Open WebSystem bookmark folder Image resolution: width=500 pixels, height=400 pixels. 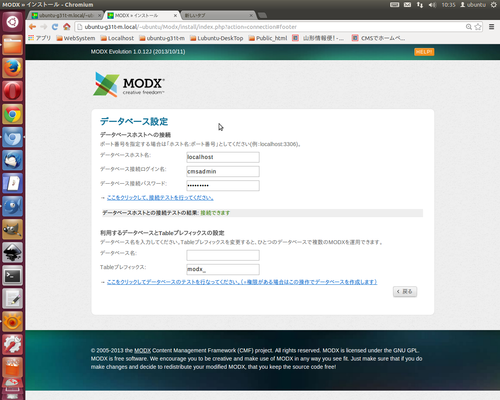[76, 38]
